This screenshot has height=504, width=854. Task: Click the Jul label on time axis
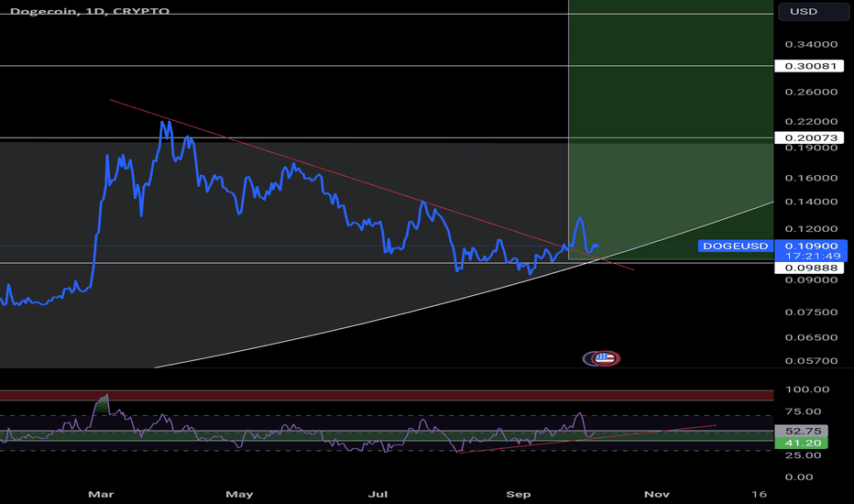pyautogui.click(x=378, y=494)
